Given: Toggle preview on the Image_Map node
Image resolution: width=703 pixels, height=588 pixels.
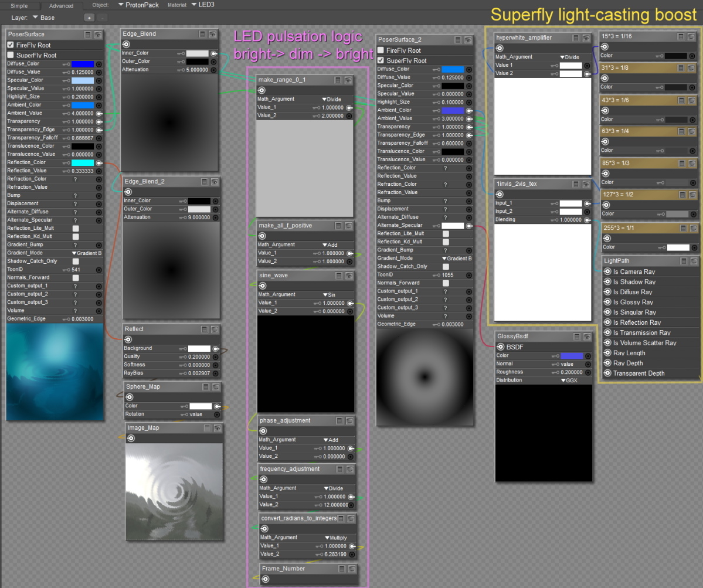Looking at the screenshot, I should (x=218, y=428).
